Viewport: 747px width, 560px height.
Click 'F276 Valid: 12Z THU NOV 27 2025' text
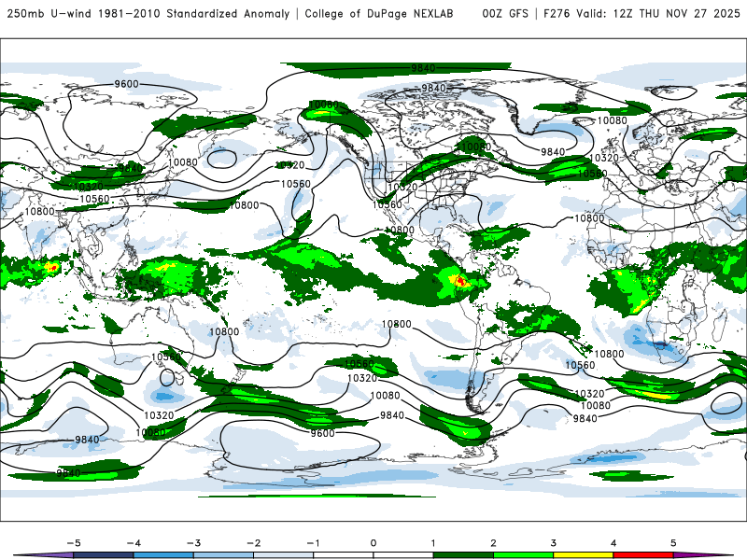coord(641,13)
